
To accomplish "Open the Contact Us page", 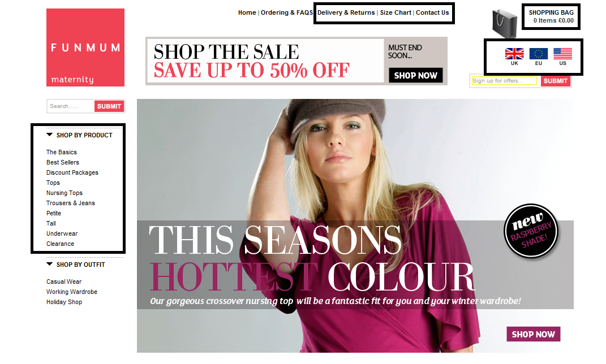I will click(432, 12).
